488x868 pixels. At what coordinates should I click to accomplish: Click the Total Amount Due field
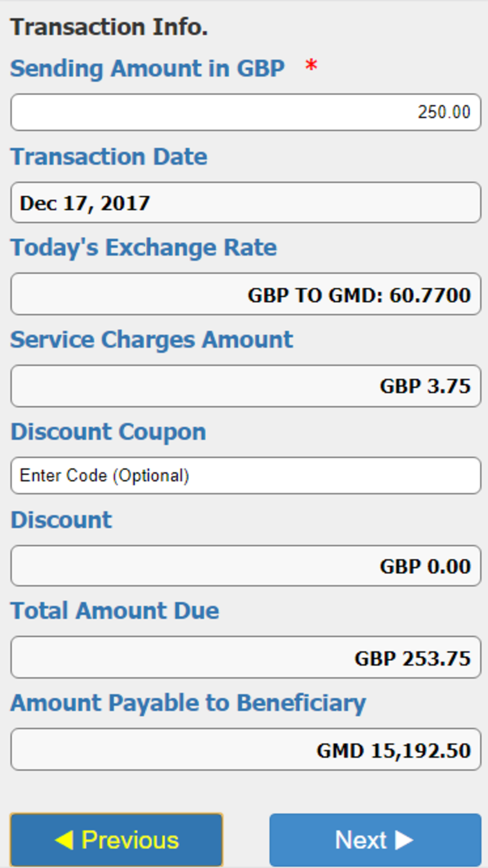(x=246, y=657)
